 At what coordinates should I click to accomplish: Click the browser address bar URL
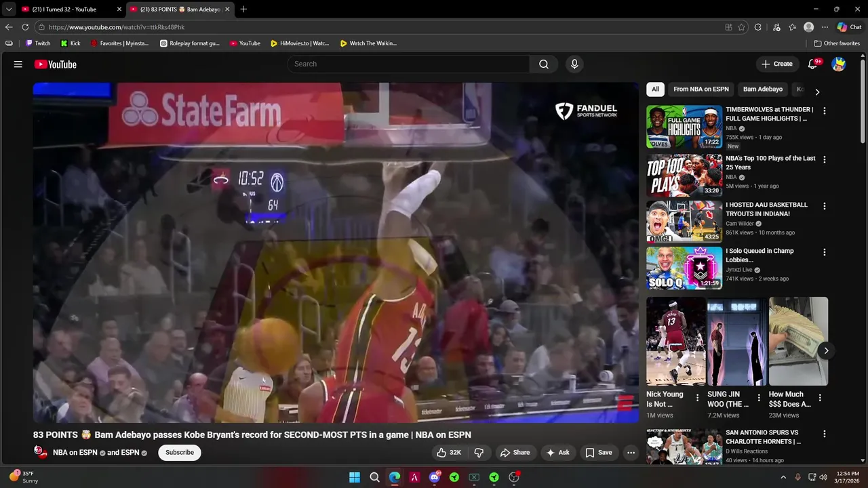coord(116,27)
